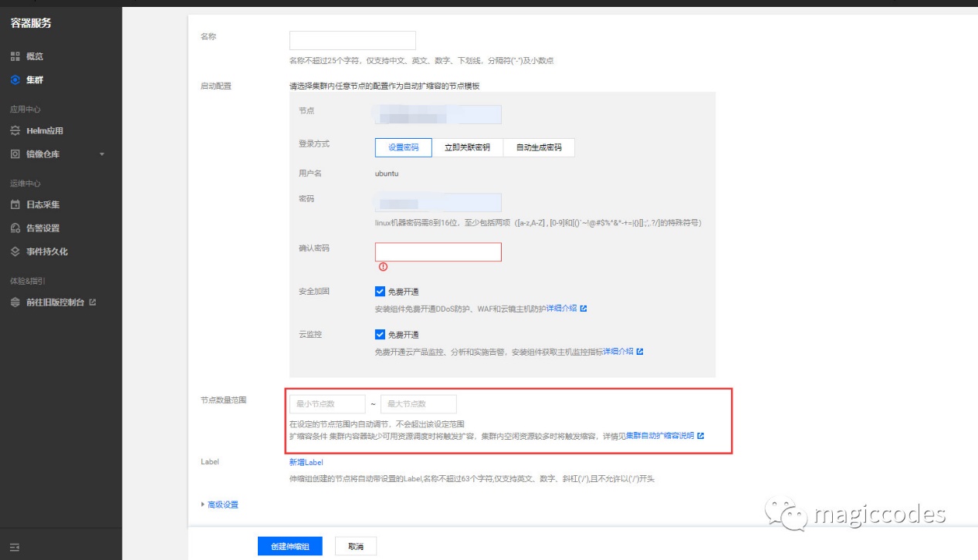Expand 镜像仓库 submenu arrow

(102, 154)
